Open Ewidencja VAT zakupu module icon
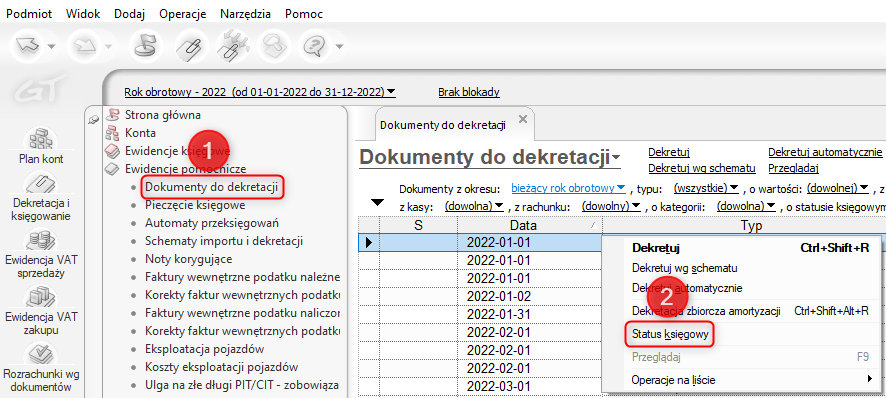This screenshot has height=398, width=886. [x=41, y=297]
